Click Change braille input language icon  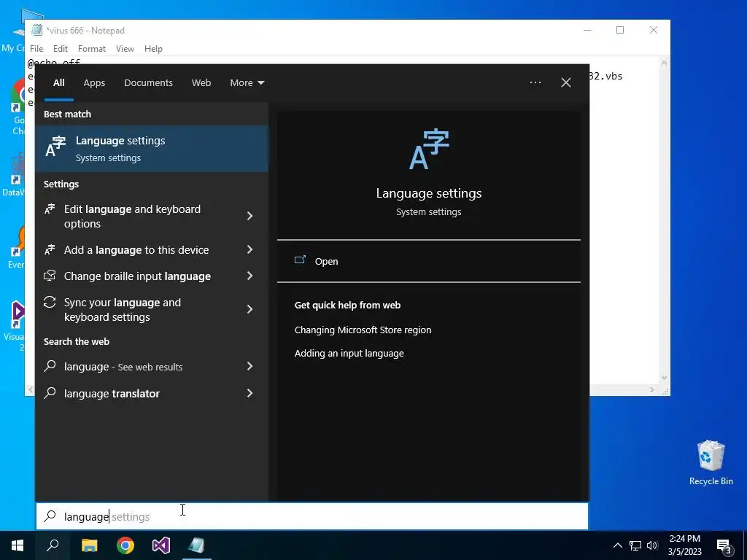(50, 276)
